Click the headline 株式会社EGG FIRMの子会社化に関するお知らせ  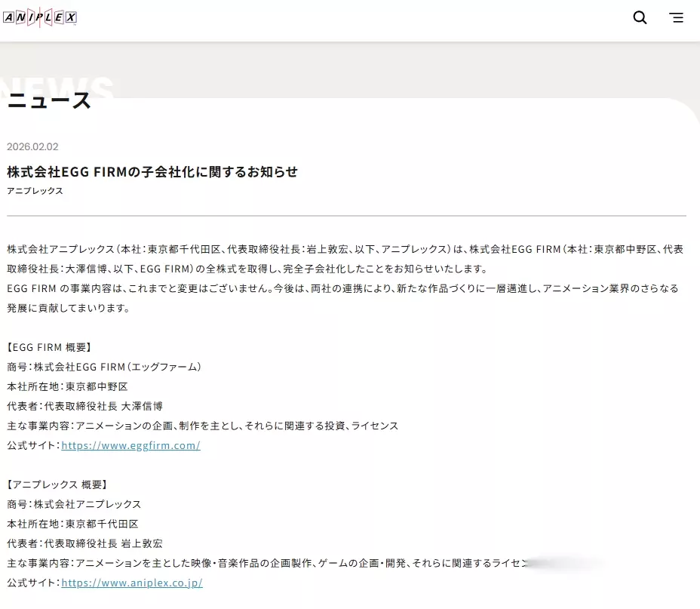click(152, 171)
